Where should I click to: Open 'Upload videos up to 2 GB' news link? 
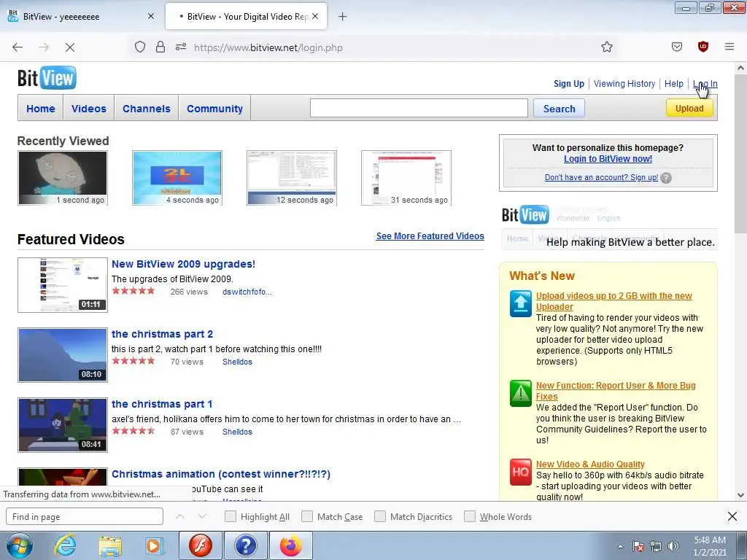coord(614,301)
